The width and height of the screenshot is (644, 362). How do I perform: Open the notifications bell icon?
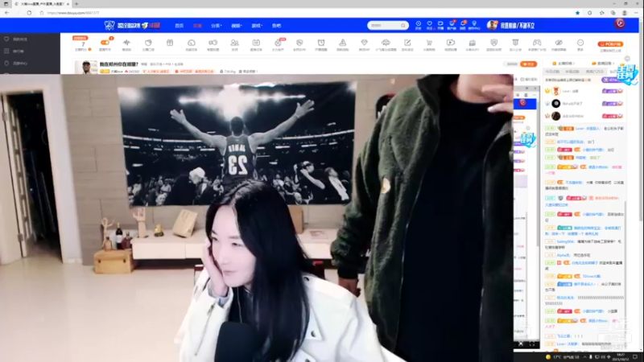pos(463,24)
